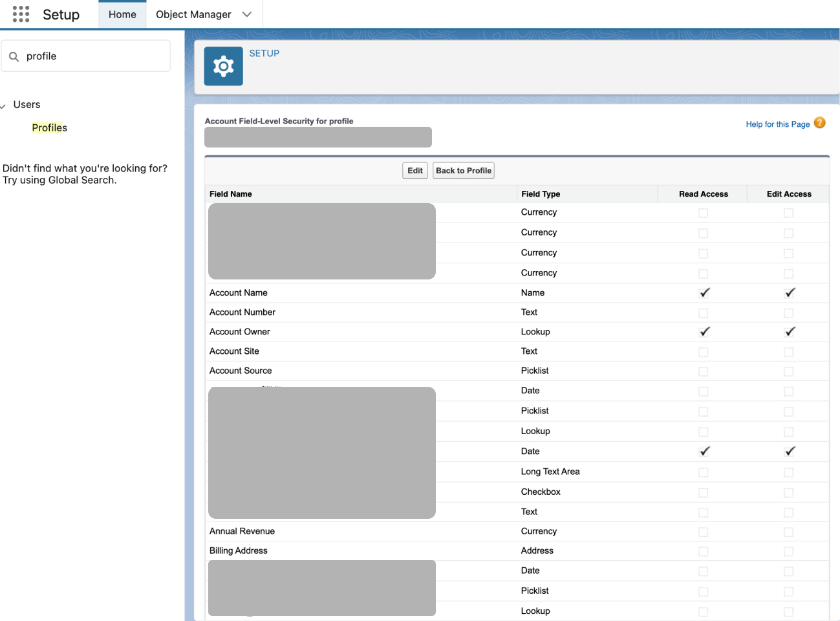The width and height of the screenshot is (840, 621).
Task: Click the blue Setup gear icon badge
Action: click(x=223, y=65)
